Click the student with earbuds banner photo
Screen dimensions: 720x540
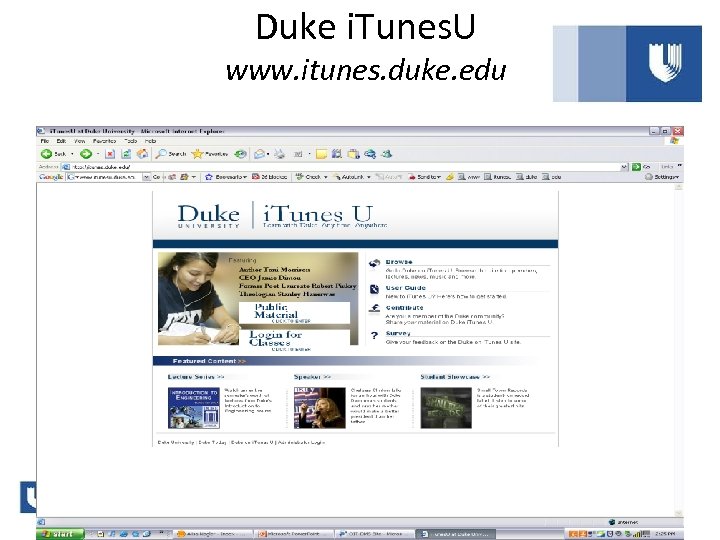tap(196, 298)
